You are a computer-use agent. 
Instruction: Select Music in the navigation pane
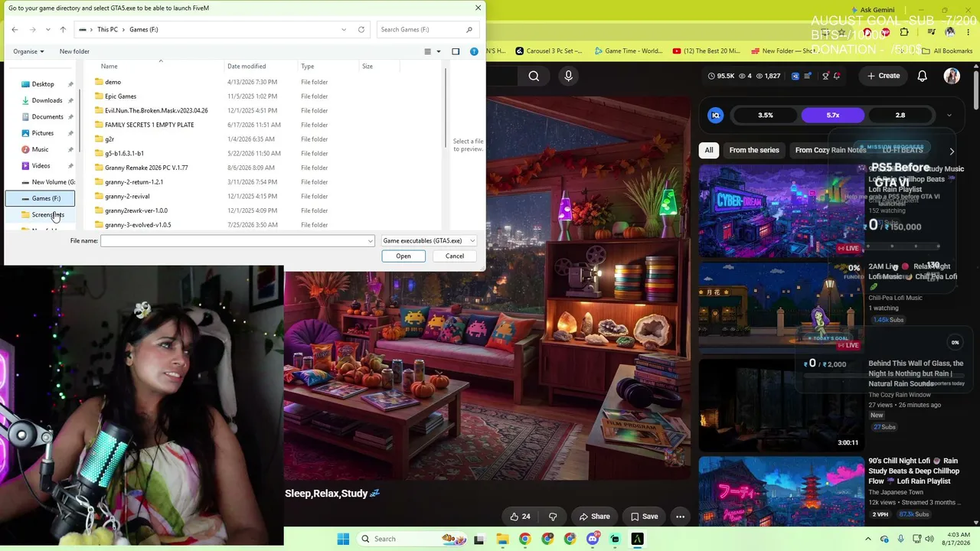pos(40,149)
